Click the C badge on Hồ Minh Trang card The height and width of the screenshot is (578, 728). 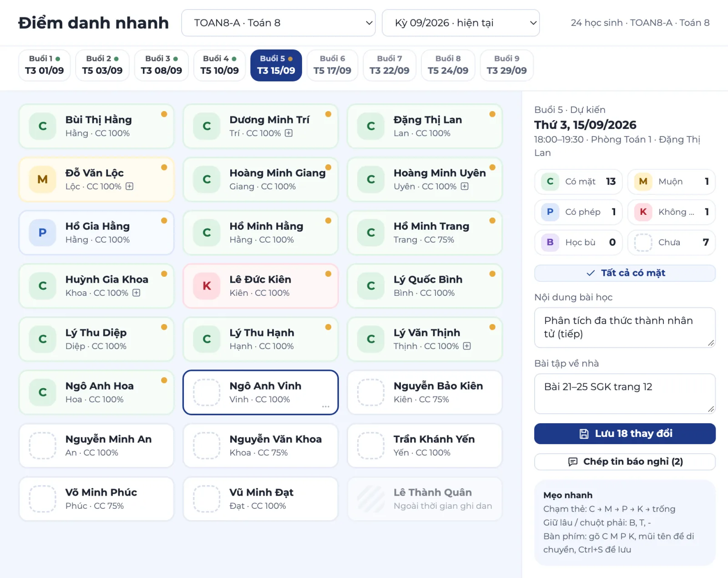tap(371, 233)
